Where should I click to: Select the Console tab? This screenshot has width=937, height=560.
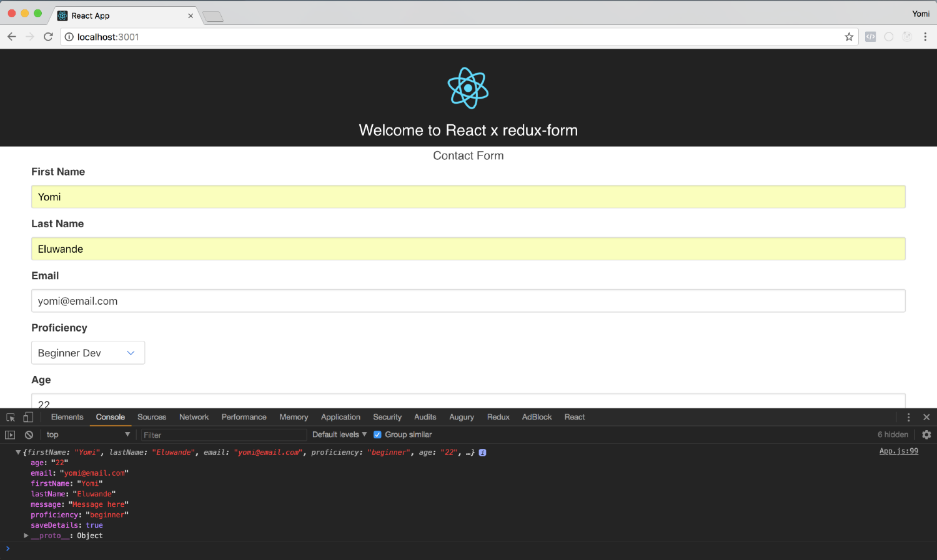(x=111, y=417)
